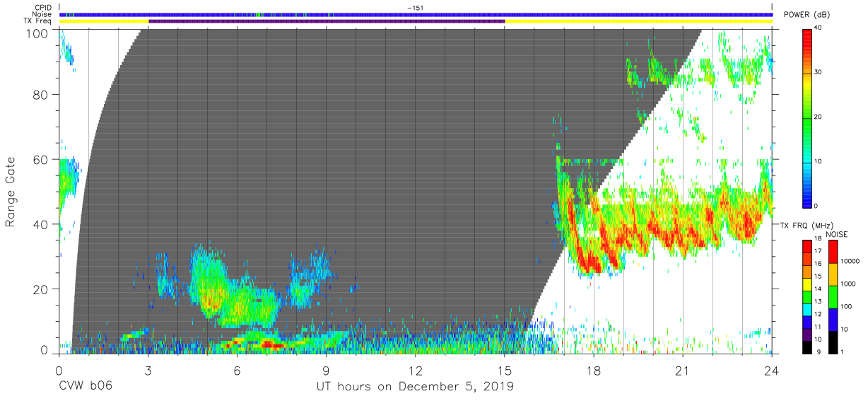Click the x-axis tick label 9
The image size is (868, 401).
(x=327, y=371)
